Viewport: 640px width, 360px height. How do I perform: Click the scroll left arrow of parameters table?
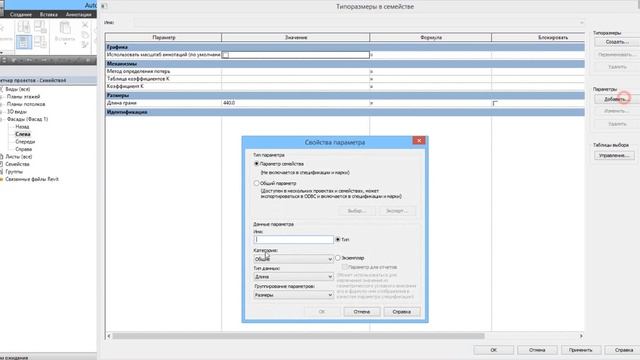tap(109, 336)
